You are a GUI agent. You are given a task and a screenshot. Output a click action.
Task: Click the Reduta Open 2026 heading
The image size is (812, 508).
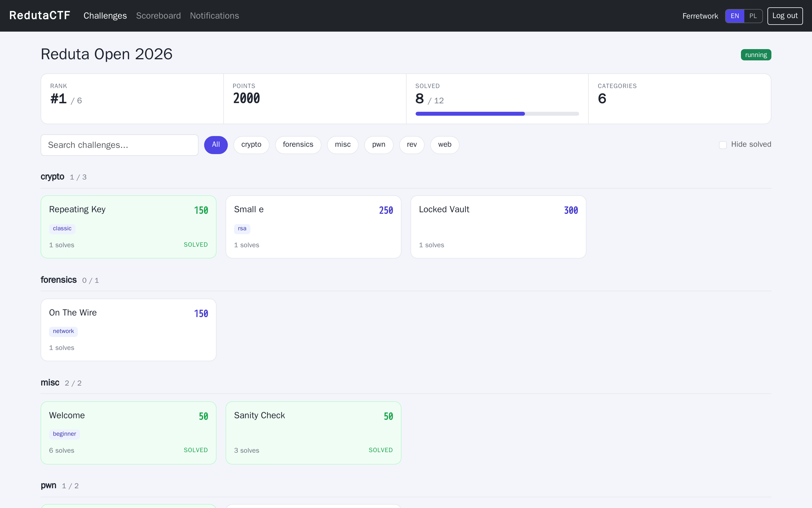click(107, 54)
